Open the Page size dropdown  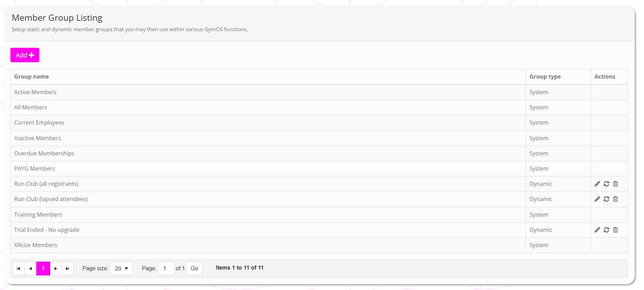(x=121, y=269)
